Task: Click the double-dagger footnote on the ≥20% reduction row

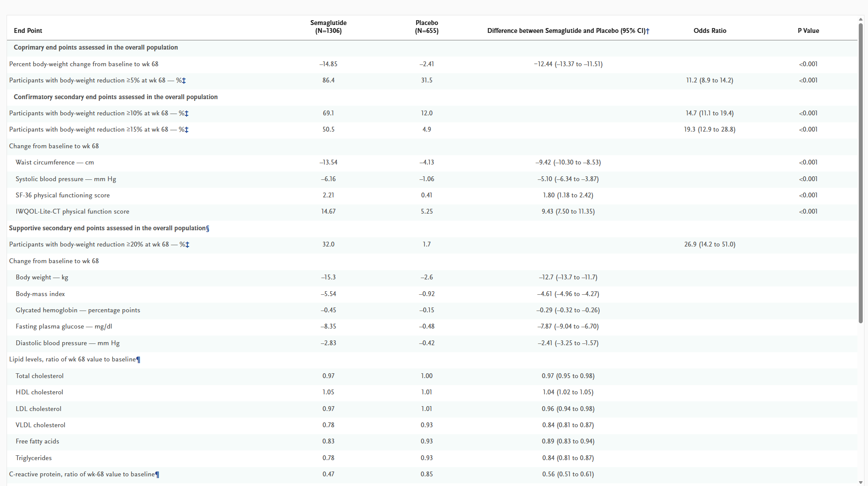Action: (187, 244)
